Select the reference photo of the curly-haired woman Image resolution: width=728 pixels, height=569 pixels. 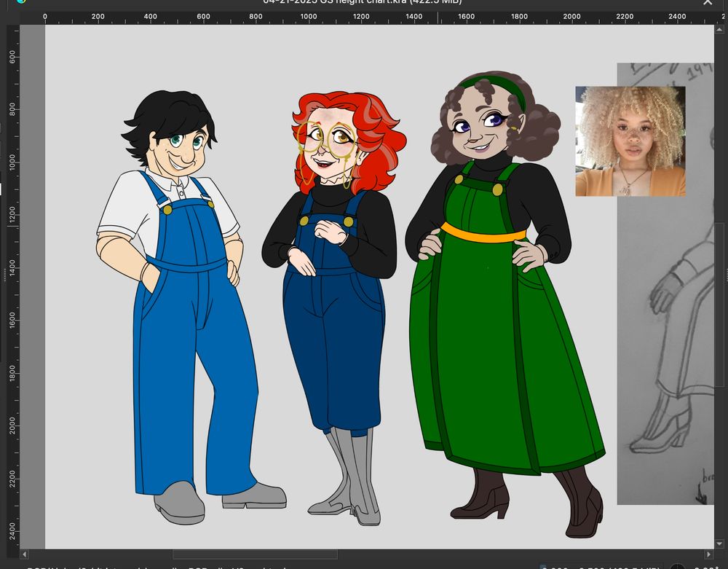(630, 141)
